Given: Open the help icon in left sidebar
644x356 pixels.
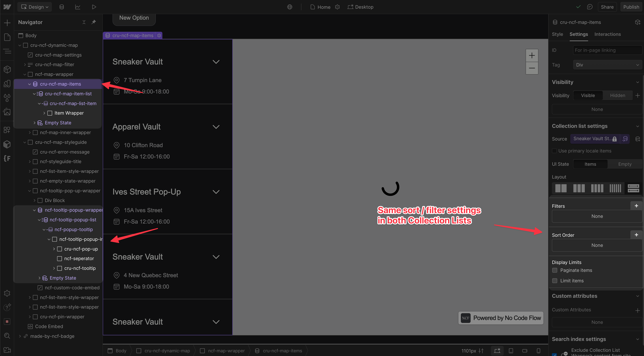Looking at the screenshot, I should (x=7, y=307).
